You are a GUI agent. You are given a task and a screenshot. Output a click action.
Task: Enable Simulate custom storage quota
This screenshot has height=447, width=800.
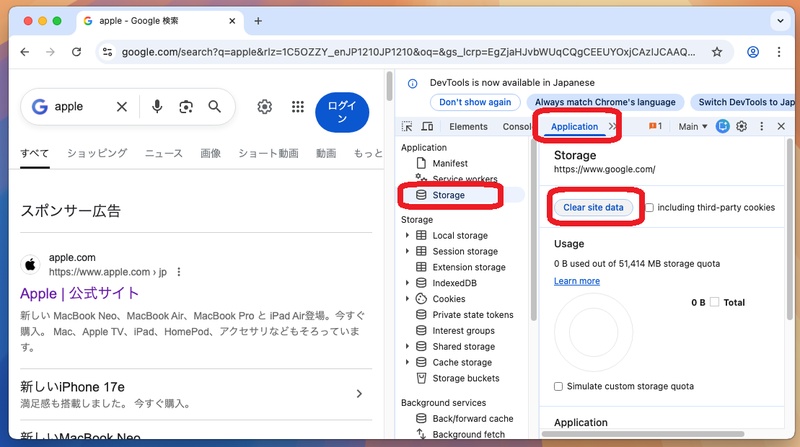[559, 386]
